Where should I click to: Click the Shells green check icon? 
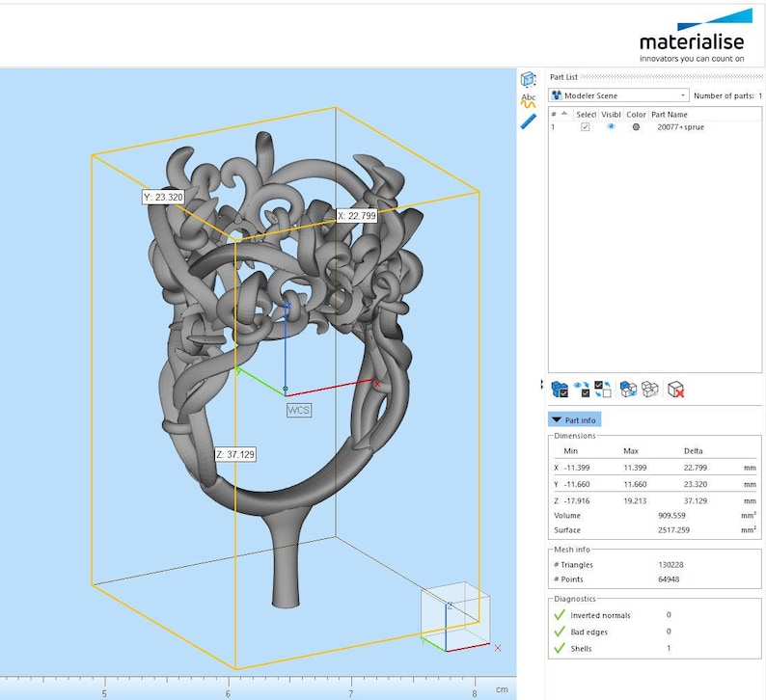[x=560, y=648]
